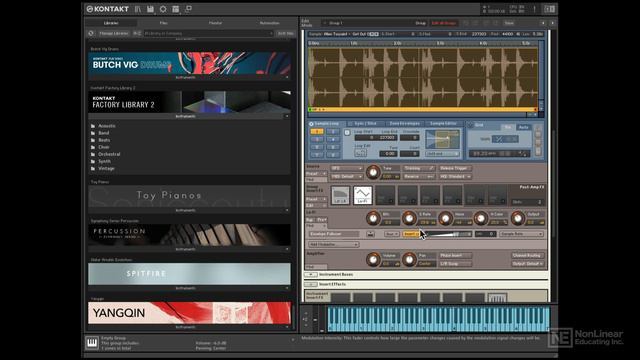The height and width of the screenshot is (360, 640).
Task: Select loop slot 2 in Sample Loop
Action: pyautogui.click(x=333, y=132)
